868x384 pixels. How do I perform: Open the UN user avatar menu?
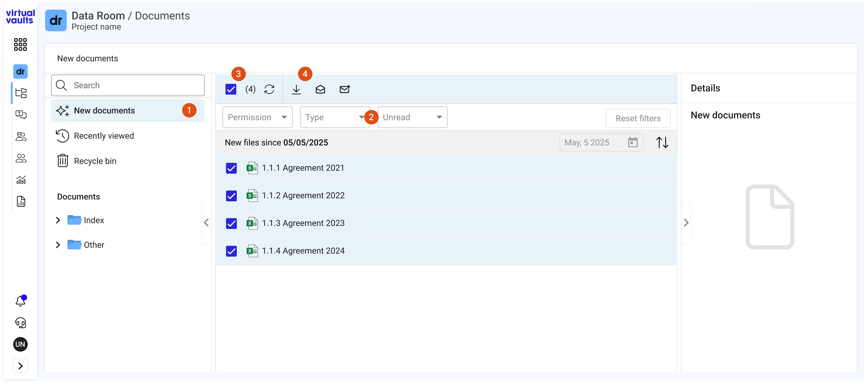click(x=20, y=344)
